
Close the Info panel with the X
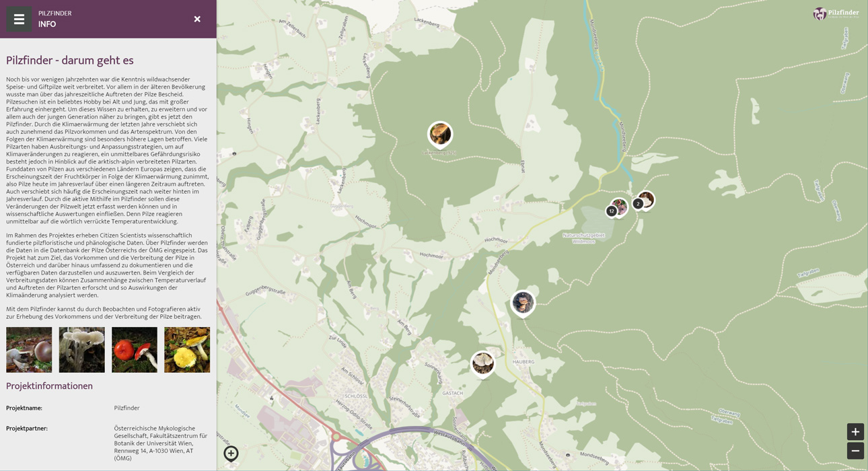[197, 20]
